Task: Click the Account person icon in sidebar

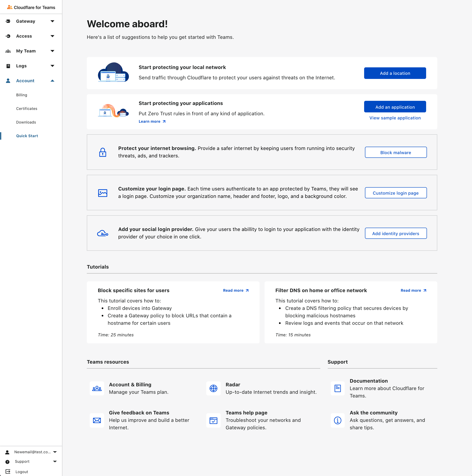Action: (x=8, y=81)
